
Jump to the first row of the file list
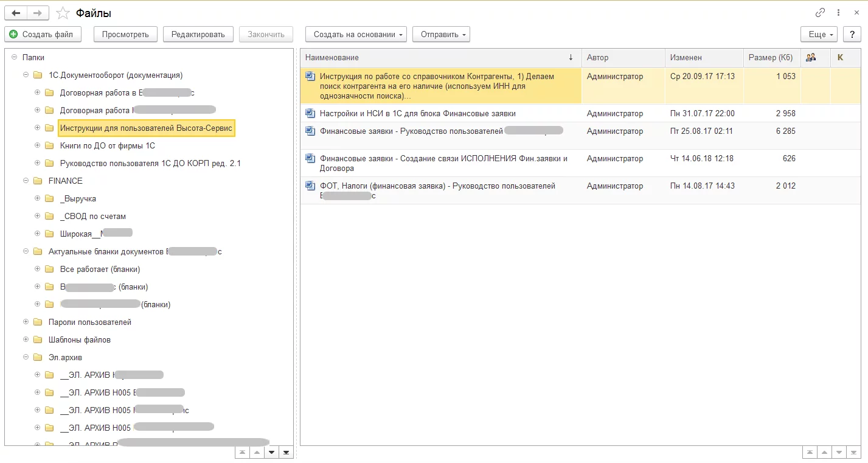810,453
